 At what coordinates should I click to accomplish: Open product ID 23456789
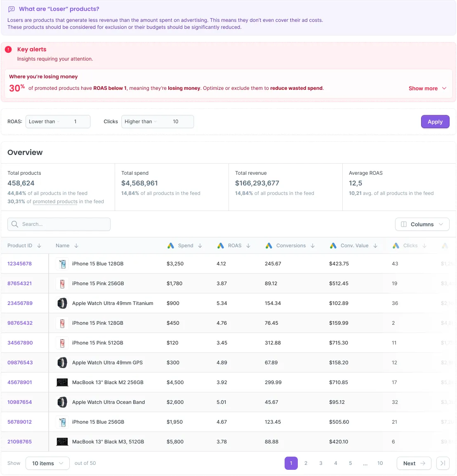tap(20, 303)
